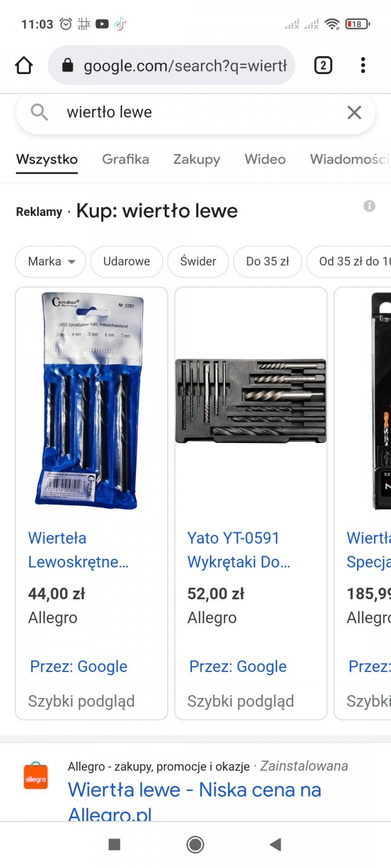Open Yato YT-0591 Wykrętaki product link
Viewport: 391px width, 868px height.
coord(239,550)
